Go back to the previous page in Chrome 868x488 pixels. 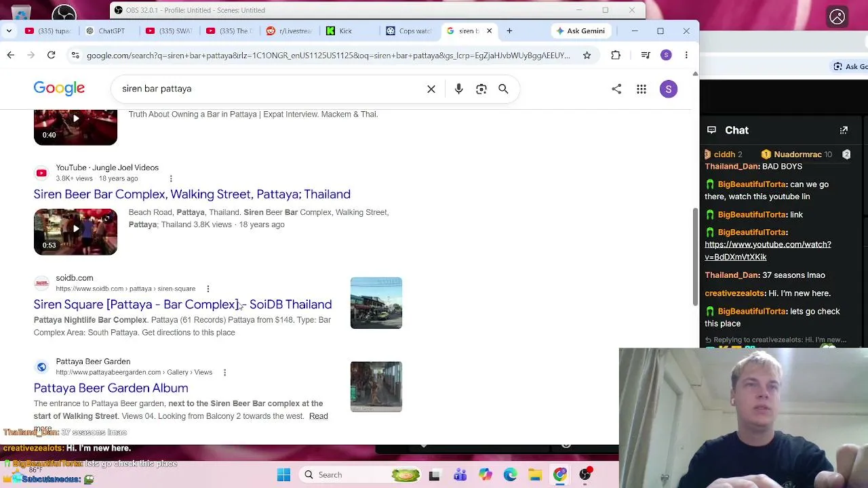[x=11, y=55]
